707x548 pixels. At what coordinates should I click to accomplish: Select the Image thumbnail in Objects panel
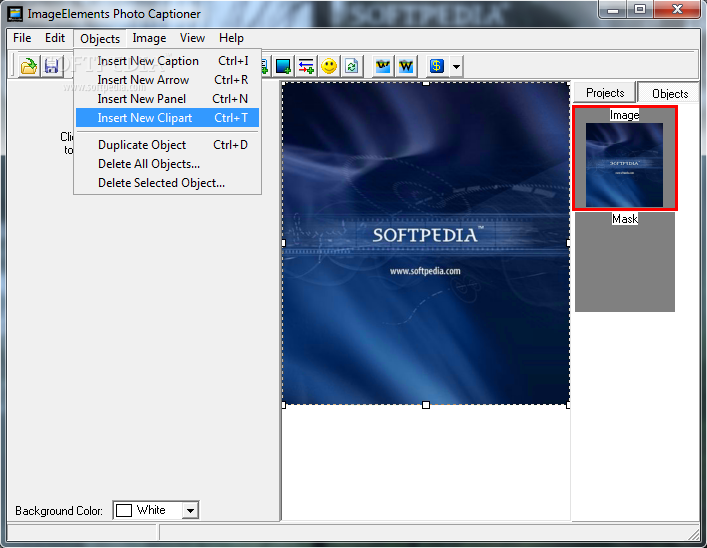pos(624,158)
